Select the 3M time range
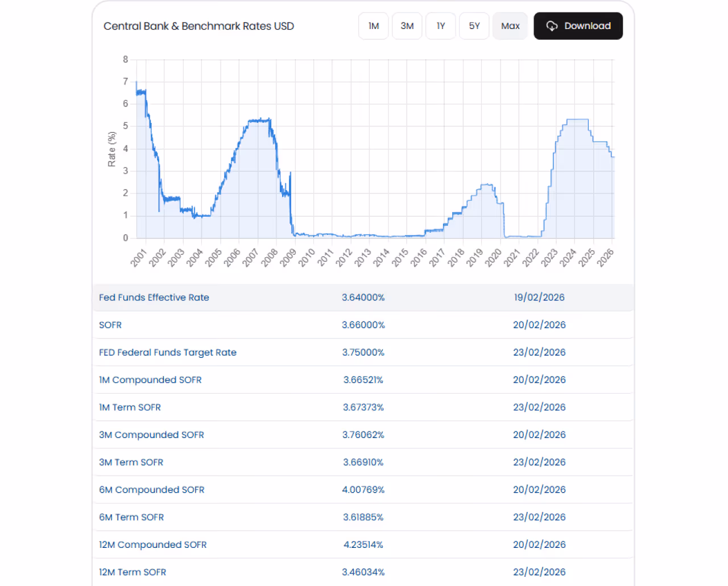728x586 pixels. [x=407, y=26]
